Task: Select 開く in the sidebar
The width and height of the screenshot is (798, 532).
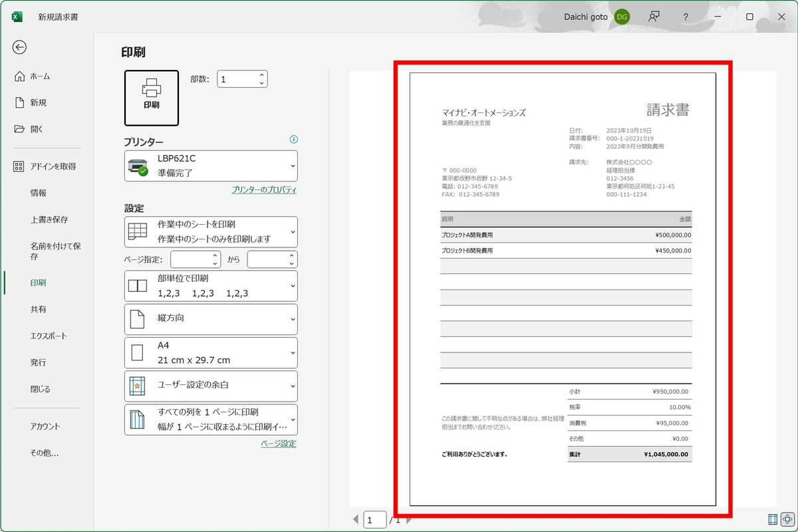Action: click(x=37, y=130)
